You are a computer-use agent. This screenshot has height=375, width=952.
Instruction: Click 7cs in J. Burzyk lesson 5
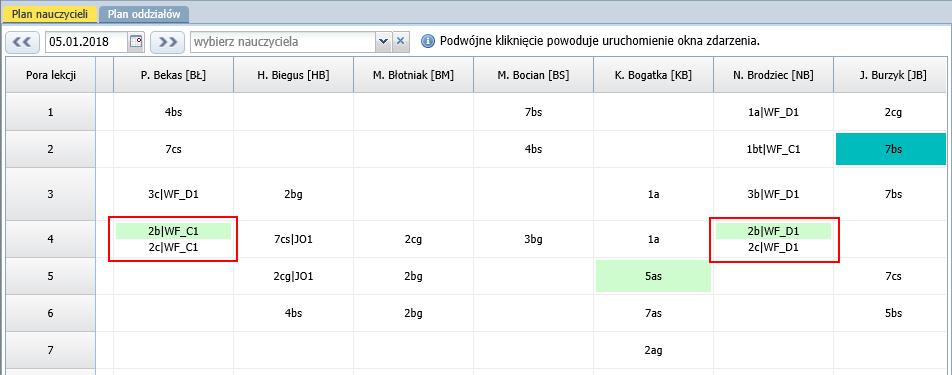(x=893, y=276)
